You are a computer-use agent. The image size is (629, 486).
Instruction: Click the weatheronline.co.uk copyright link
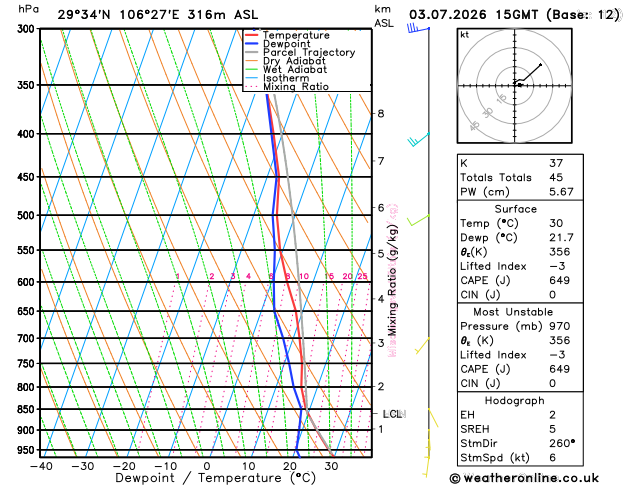[x=524, y=478]
